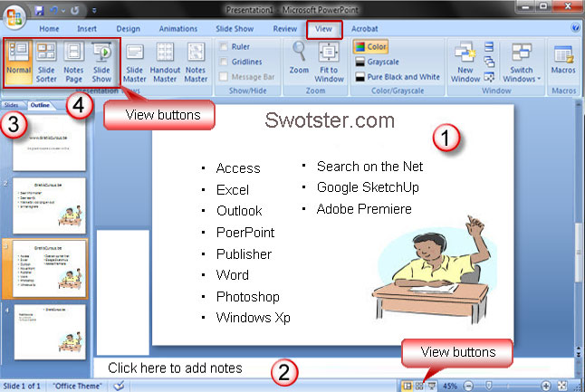Toggle the Message Bar checkbox
Screen dimensions: 585x392
pos(224,76)
